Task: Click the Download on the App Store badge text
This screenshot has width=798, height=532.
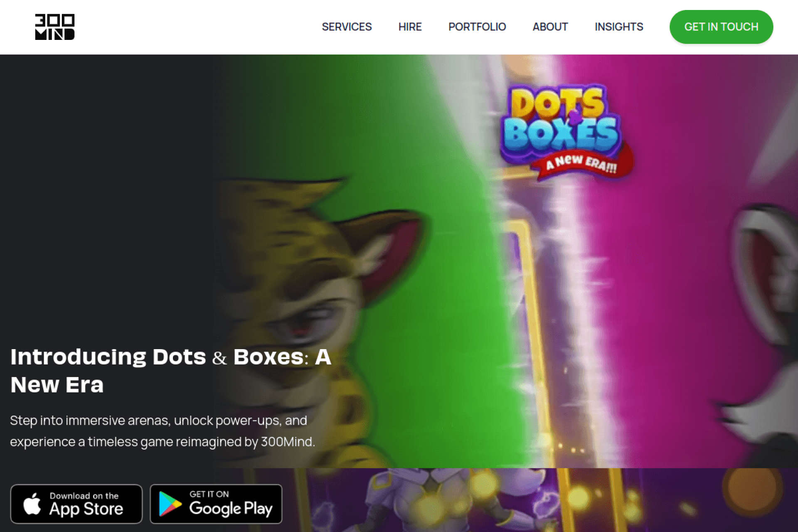Action: [86, 504]
